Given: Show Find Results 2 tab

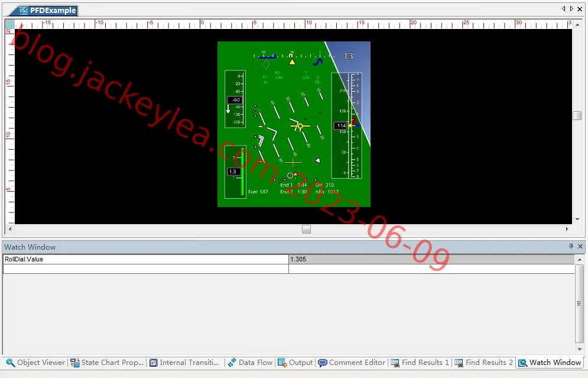Looking at the screenshot, I should click(x=484, y=363).
